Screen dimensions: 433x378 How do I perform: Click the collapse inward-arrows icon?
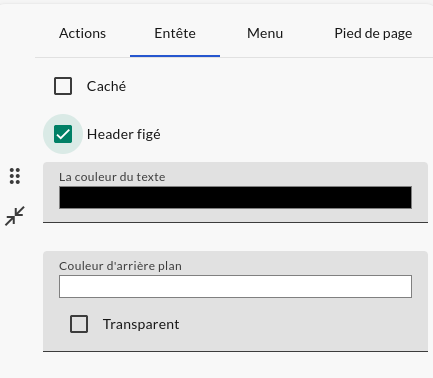click(15, 216)
